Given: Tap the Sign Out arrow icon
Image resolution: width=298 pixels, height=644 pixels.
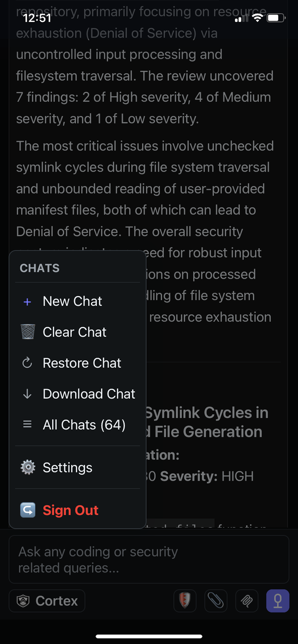Looking at the screenshot, I should pyautogui.click(x=28, y=510).
